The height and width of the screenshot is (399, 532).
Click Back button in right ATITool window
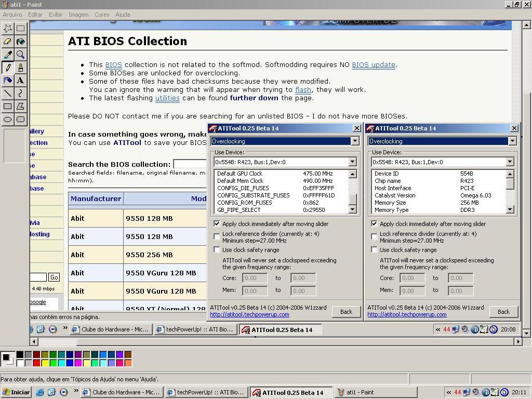(x=503, y=312)
